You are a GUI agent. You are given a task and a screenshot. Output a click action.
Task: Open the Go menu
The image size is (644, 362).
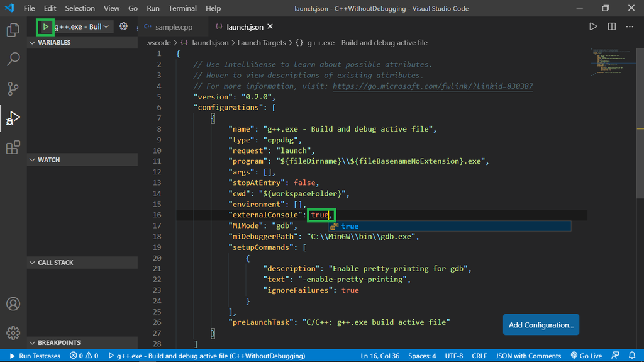click(x=133, y=8)
